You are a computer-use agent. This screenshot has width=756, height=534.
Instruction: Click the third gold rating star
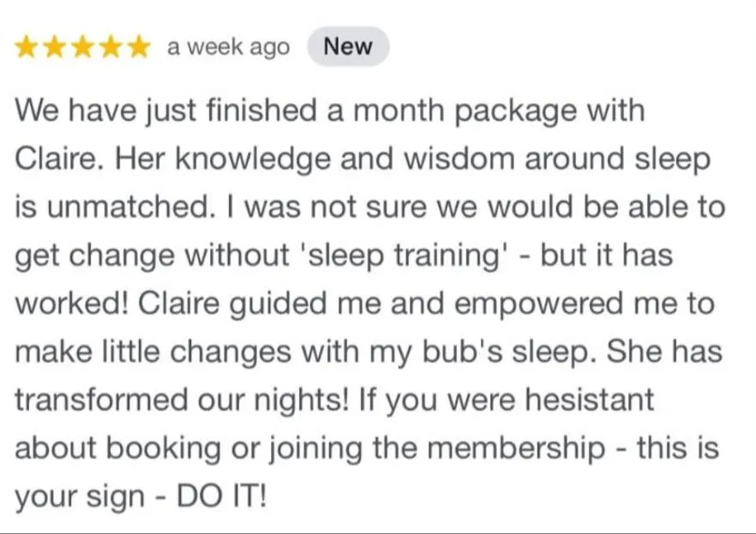coord(83,48)
